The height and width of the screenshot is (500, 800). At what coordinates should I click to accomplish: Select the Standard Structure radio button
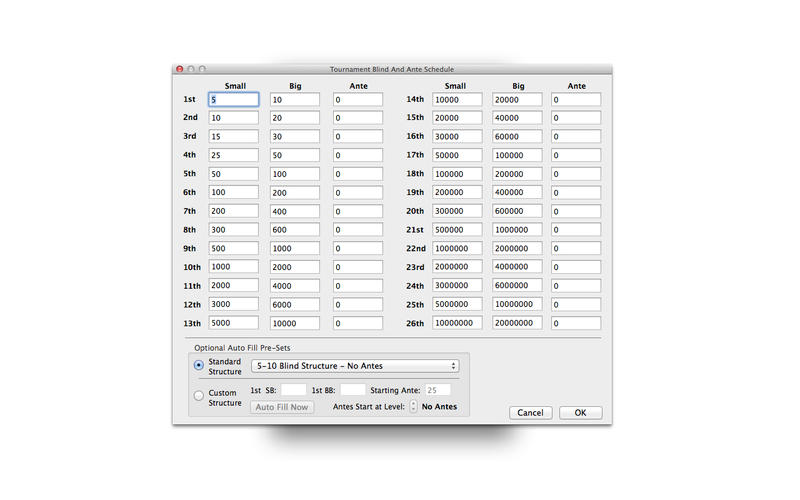tap(198, 365)
